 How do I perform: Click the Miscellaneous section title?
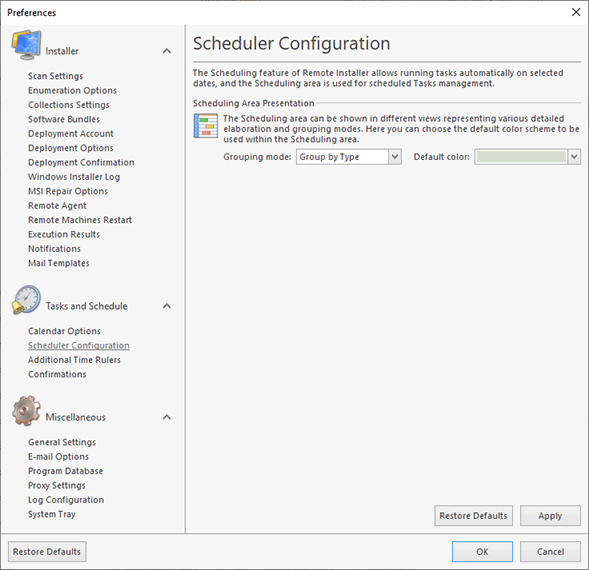click(x=76, y=417)
